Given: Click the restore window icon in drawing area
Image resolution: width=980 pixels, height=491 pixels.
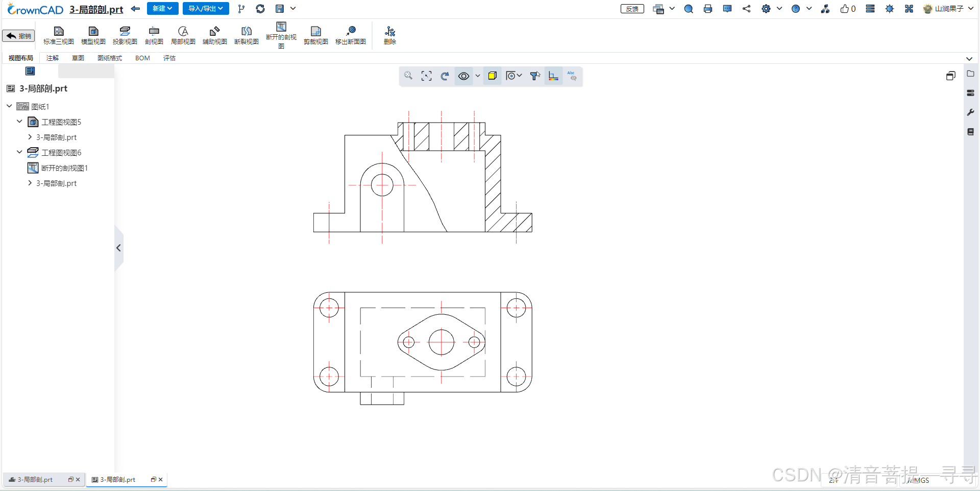Looking at the screenshot, I should point(950,76).
